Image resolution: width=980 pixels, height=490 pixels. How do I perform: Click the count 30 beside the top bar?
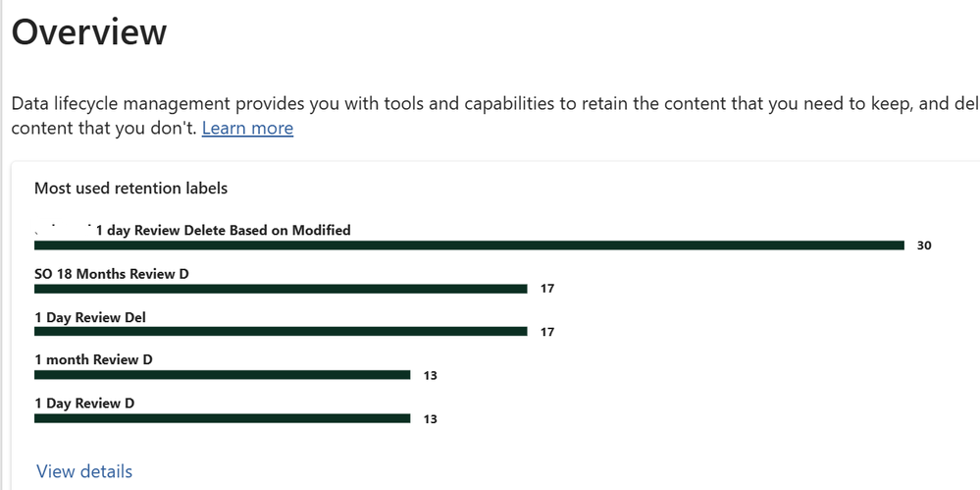(924, 245)
